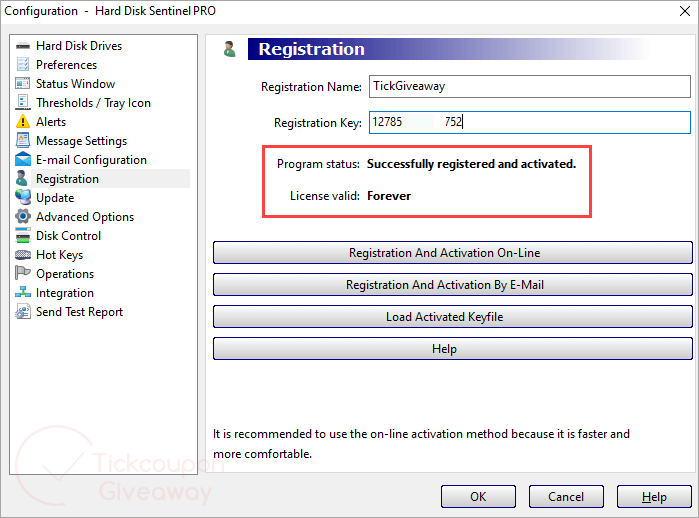Select the Alerts category

coord(51,122)
